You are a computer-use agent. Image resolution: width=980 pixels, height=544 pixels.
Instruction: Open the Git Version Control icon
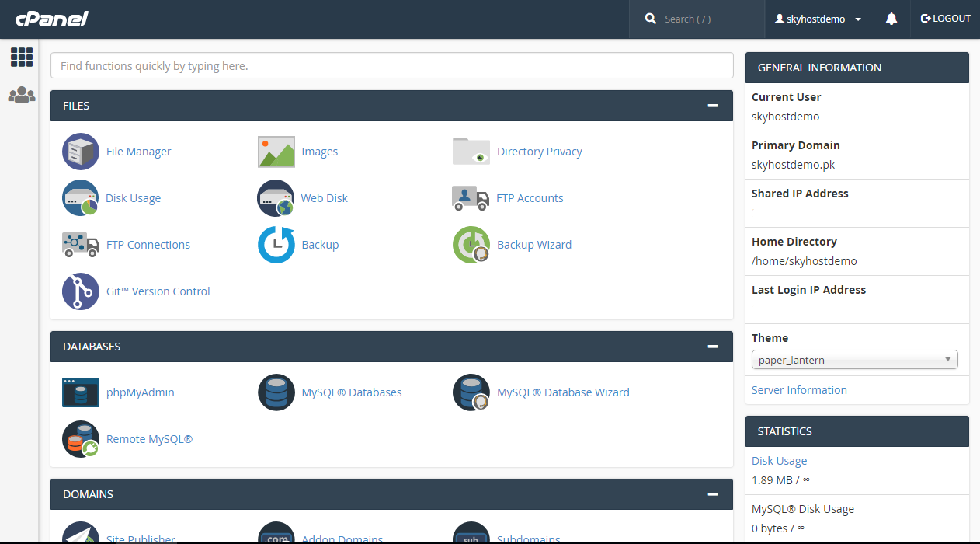[81, 291]
